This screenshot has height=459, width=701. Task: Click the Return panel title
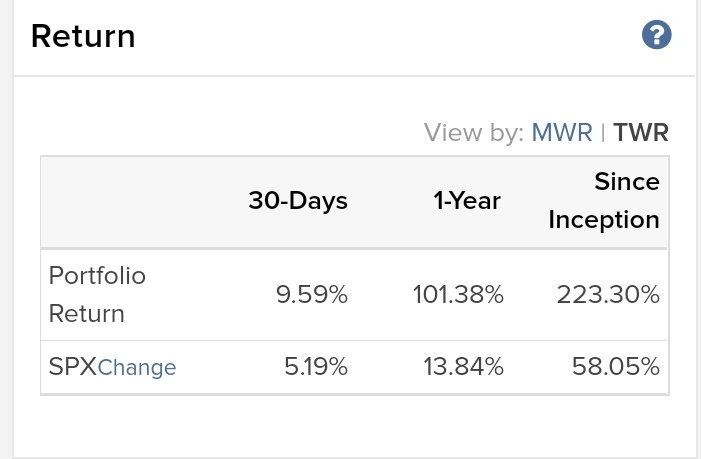tap(83, 37)
